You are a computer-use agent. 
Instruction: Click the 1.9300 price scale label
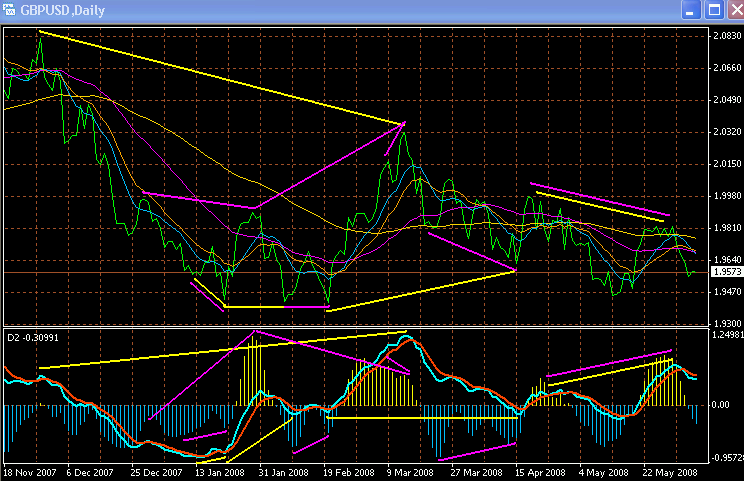click(x=727, y=324)
